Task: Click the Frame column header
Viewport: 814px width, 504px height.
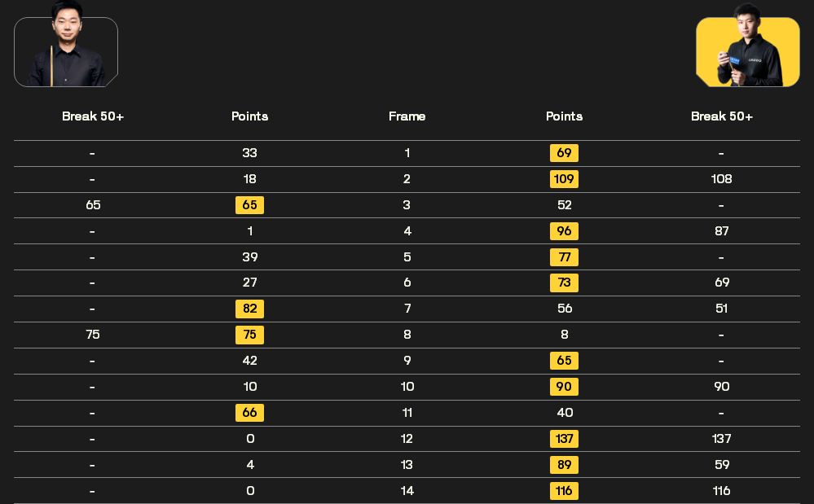Action: coord(407,116)
